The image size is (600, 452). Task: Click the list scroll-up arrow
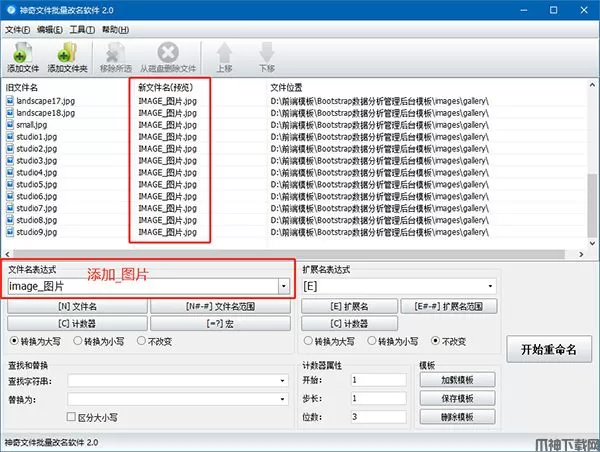coord(592,85)
